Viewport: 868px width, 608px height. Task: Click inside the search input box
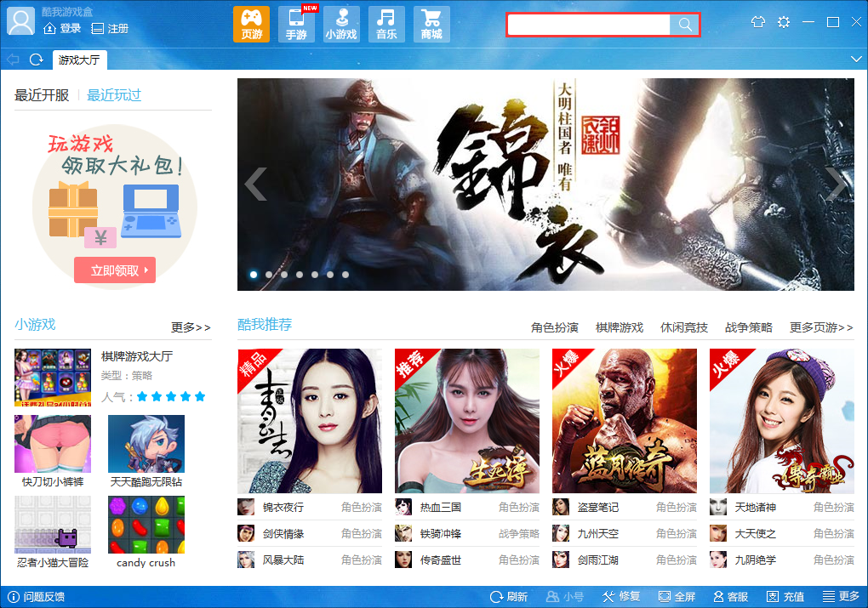(589, 25)
